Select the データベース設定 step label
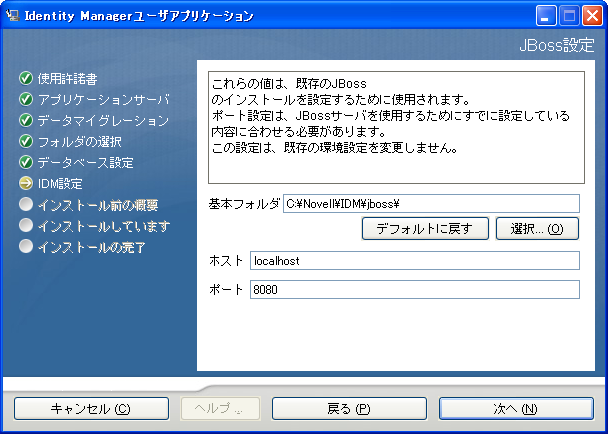 [x=85, y=163]
